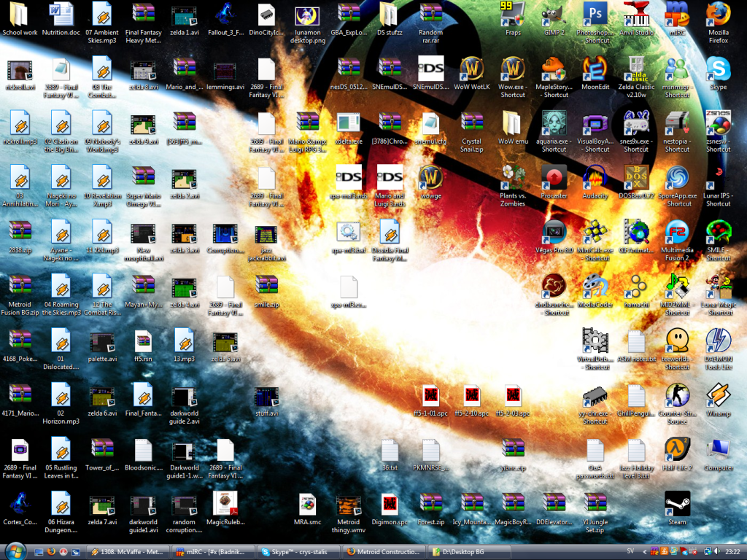Open the Windows Start menu orb
The height and width of the screenshot is (560, 747).
15,551
